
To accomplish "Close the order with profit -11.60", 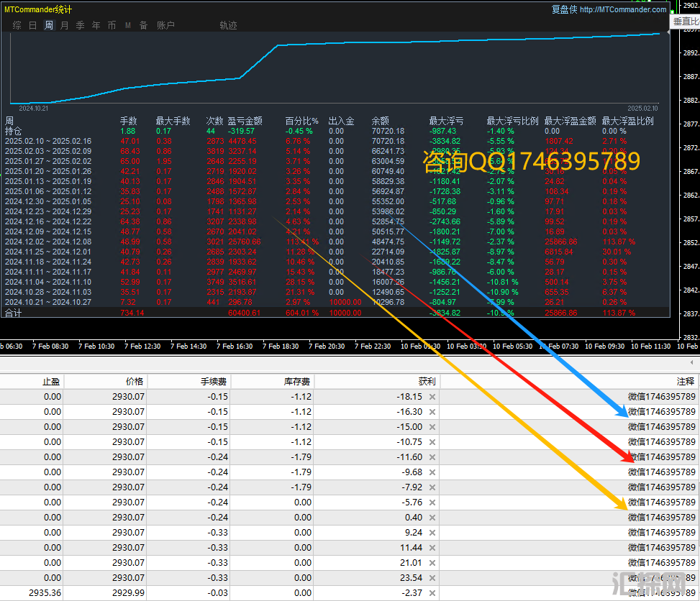I will coord(432,457).
